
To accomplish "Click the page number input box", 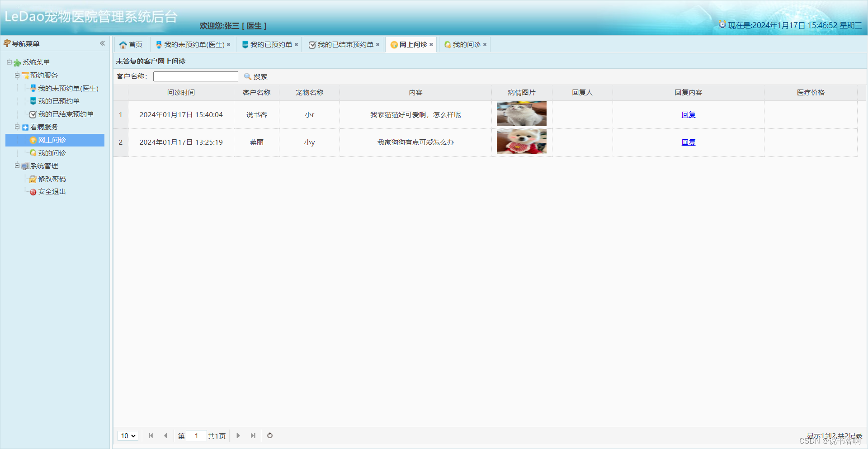I will [196, 436].
